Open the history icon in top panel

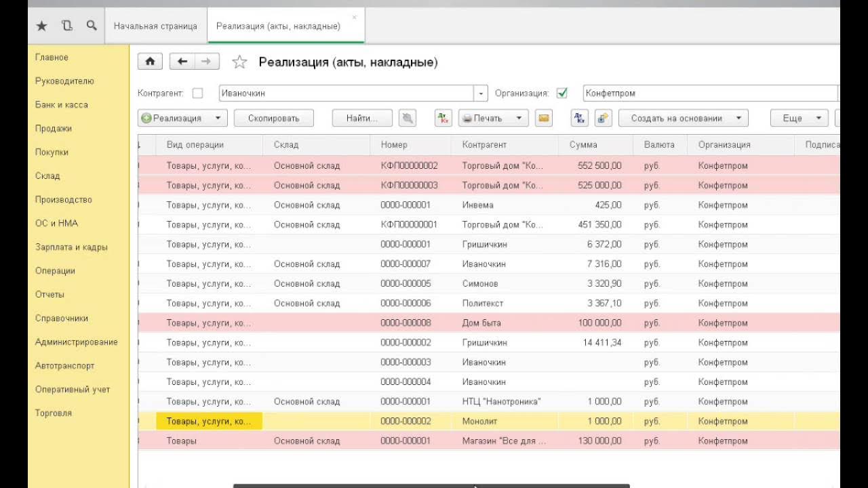click(66, 26)
